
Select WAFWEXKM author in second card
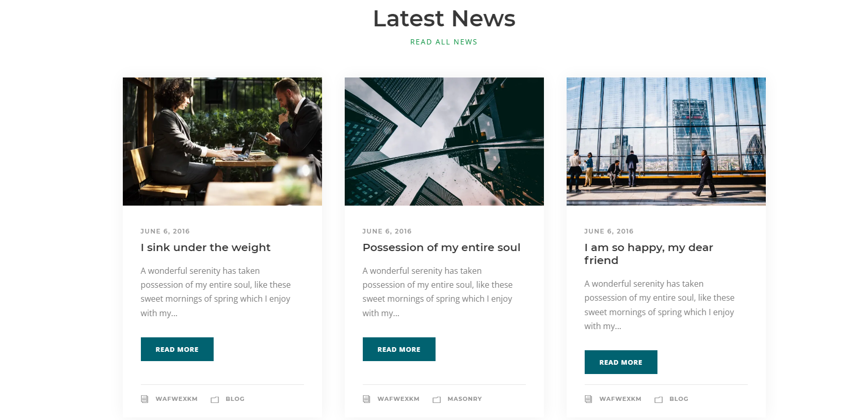[x=398, y=399]
